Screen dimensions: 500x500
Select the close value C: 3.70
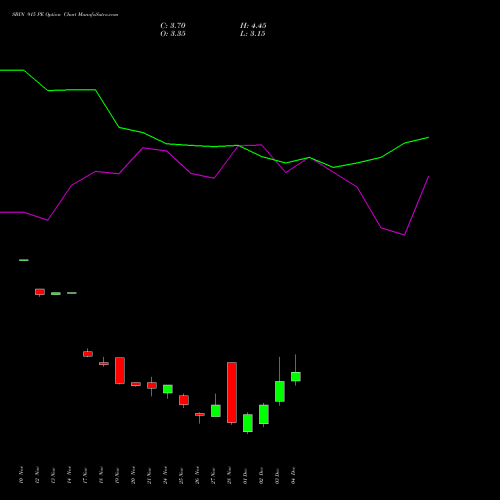pyautogui.click(x=173, y=26)
